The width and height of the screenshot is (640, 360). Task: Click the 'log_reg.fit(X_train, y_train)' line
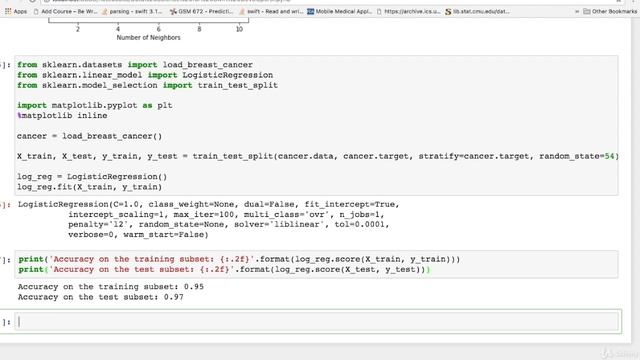tap(89, 187)
